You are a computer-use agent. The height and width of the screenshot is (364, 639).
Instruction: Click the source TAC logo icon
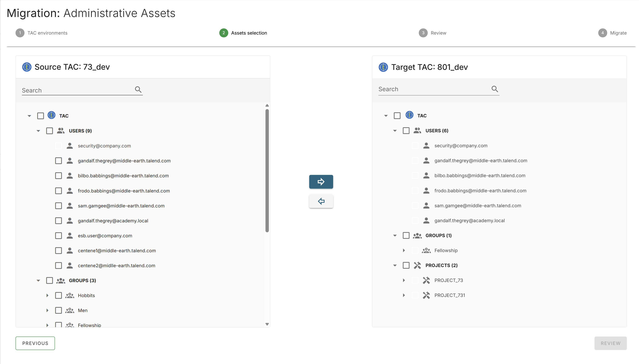tap(27, 67)
